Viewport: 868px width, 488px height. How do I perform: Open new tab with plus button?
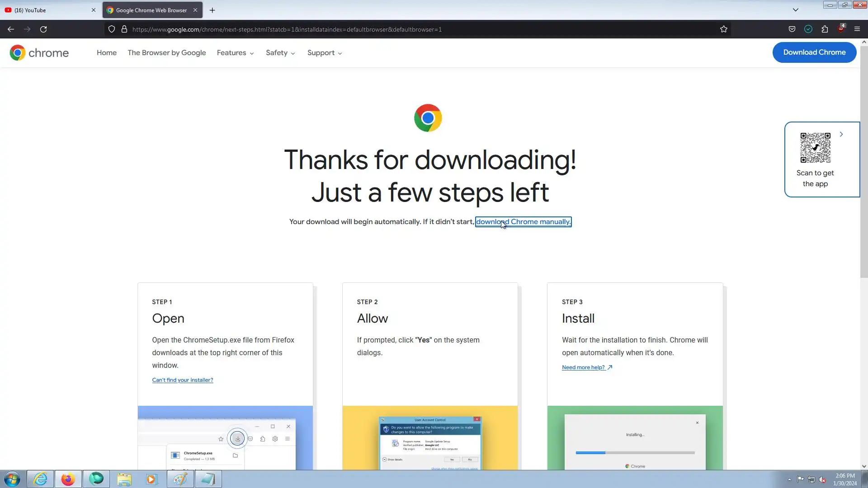pos(212,10)
